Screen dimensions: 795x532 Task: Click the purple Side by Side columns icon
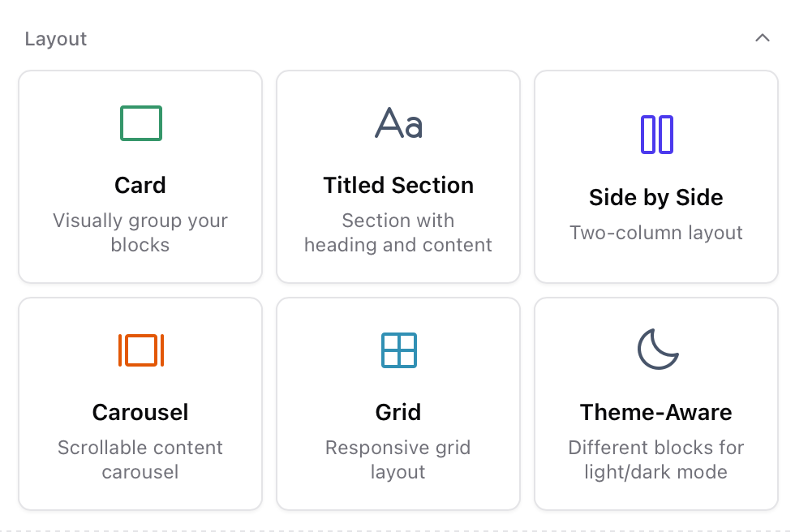(x=656, y=135)
